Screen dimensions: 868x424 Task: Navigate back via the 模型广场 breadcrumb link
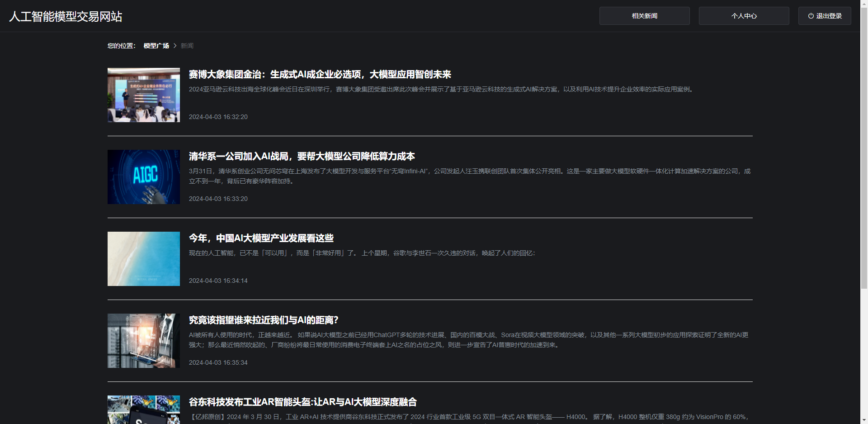[156, 46]
